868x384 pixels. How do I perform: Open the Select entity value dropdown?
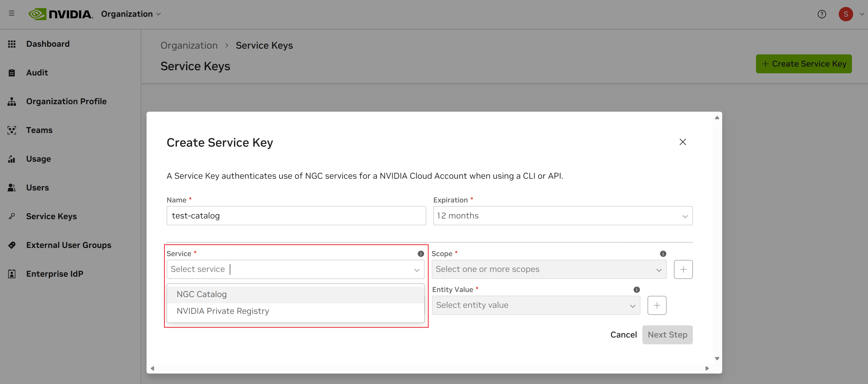(x=536, y=305)
